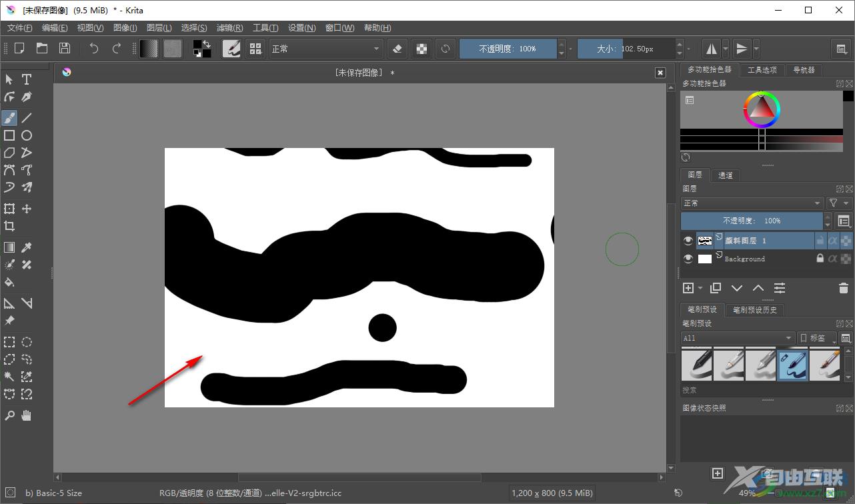Open toolbar blending mode 正常 dropdown
The image size is (855, 504).
pos(325,49)
